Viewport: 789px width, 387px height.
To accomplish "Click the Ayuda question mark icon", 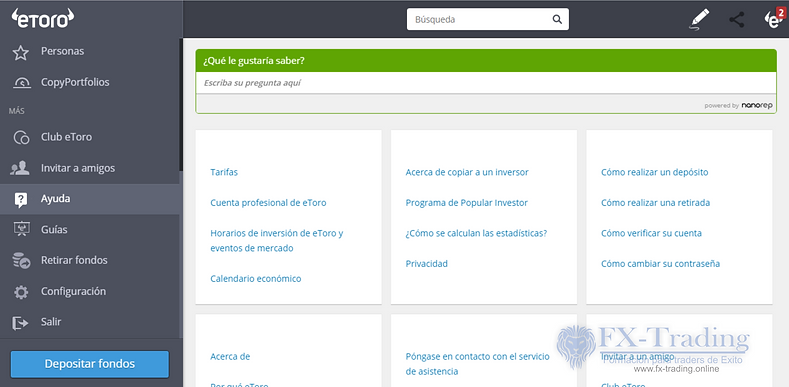I will point(21,200).
